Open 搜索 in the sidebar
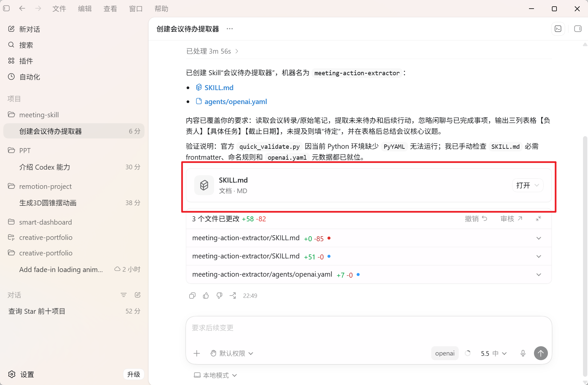This screenshot has height=385, width=588. coord(74,45)
